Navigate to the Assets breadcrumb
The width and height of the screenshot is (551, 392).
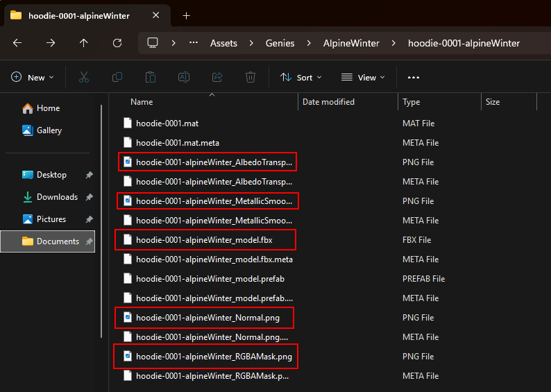pos(223,43)
